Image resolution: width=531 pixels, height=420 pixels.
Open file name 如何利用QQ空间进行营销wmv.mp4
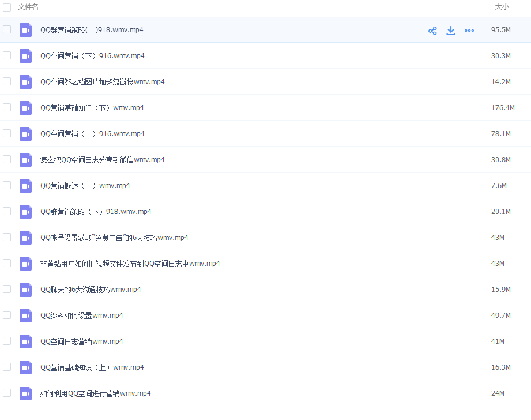click(x=96, y=393)
